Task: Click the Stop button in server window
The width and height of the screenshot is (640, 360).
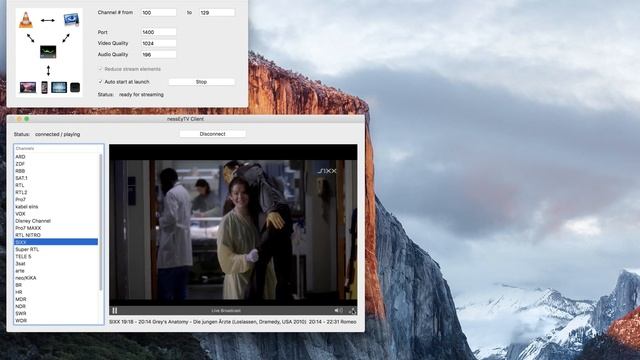Action: coord(202,82)
